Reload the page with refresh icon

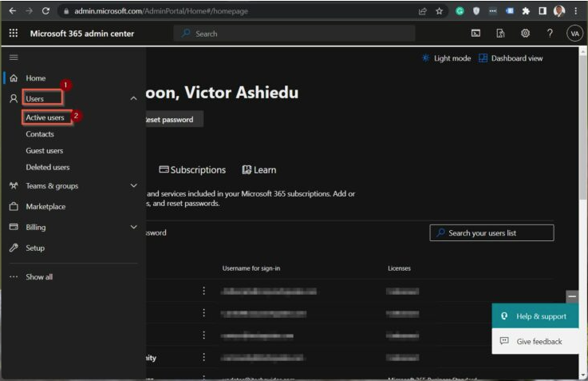click(45, 11)
